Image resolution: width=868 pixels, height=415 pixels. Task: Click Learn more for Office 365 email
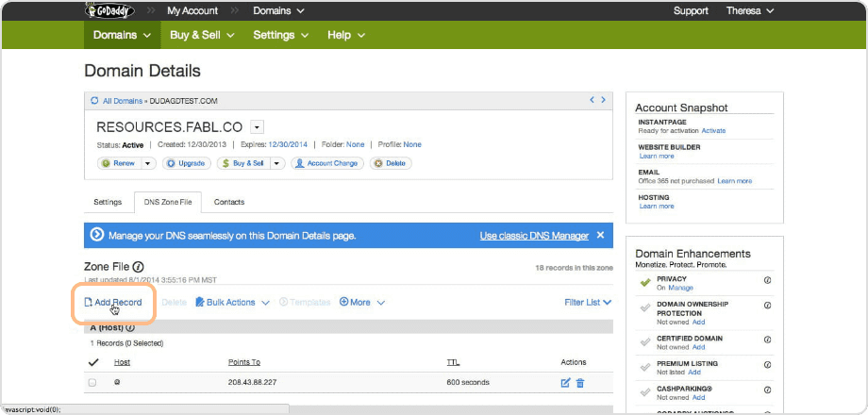pos(735,181)
